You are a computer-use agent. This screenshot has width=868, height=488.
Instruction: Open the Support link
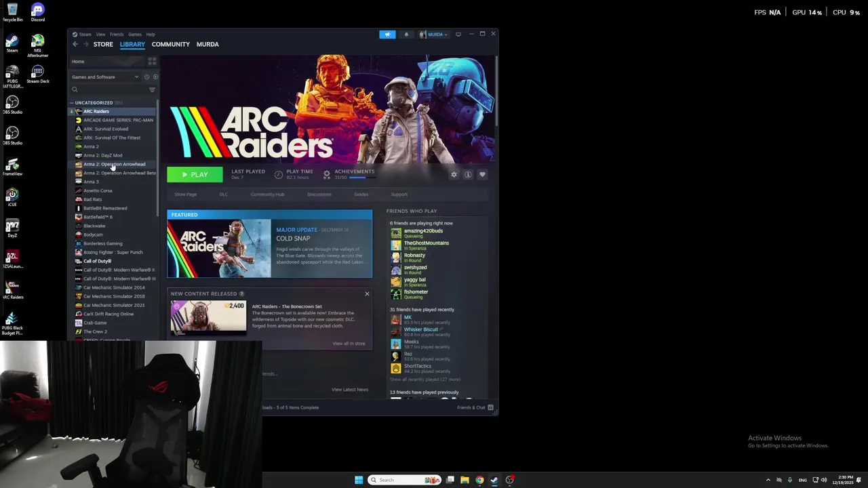[x=399, y=195]
